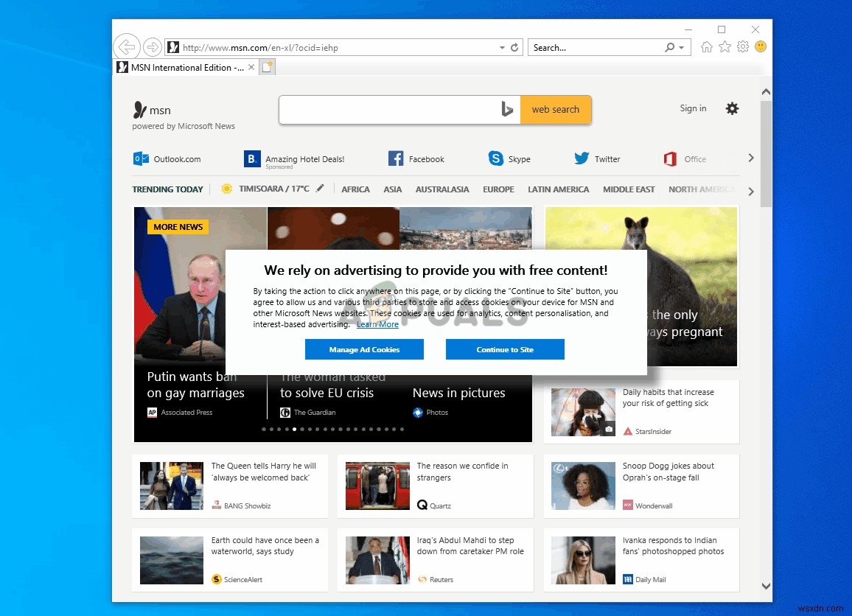Click the Bing icon inside the search box
The width and height of the screenshot is (852, 616).
pyautogui.click(x=507, y=109)
